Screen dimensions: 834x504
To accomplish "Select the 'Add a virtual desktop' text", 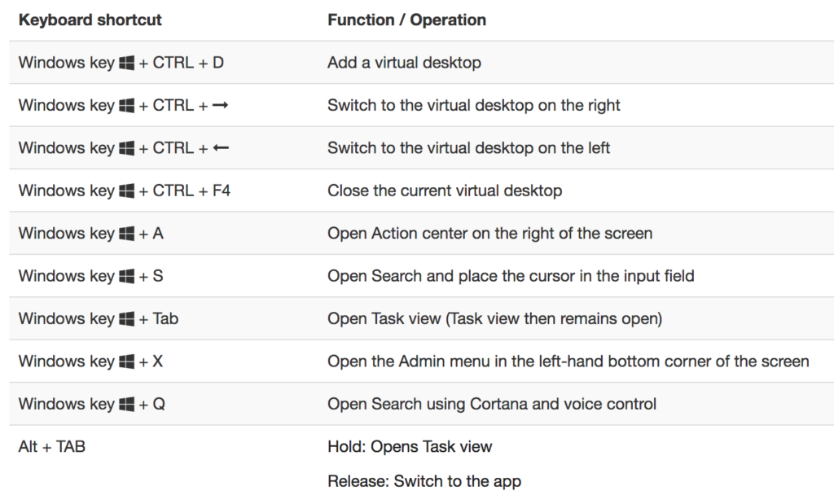I will [x=404, y=63].
